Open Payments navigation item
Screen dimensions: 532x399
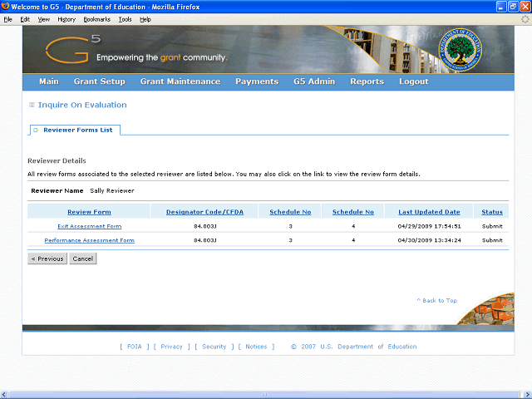pyautogui.click(x=257, y=81)
